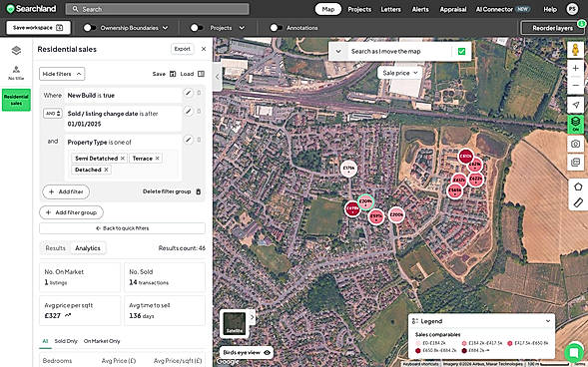Select the No title sidebar icon
588x367 pixels.
(x=16, y=73)
